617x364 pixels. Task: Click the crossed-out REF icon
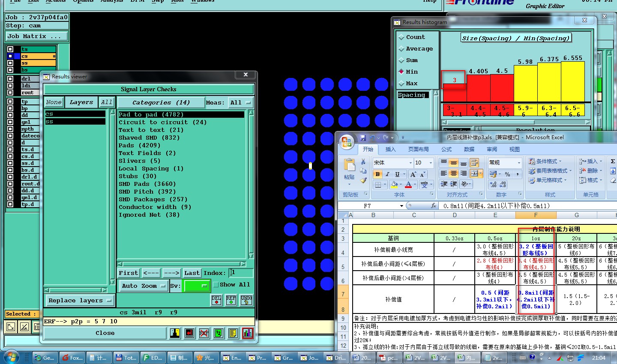click(204, 333)
